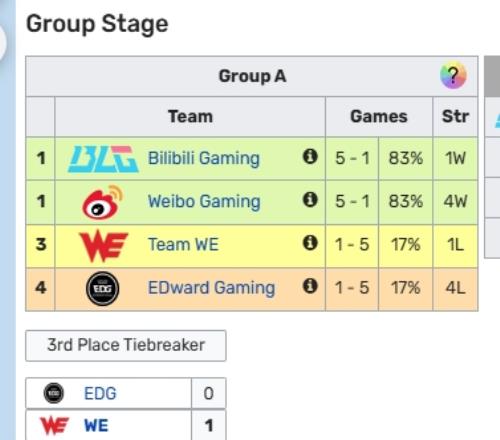Open the Bilibili Gaming team link
This screenshot has height=440, width=500.
click(204, 158)
